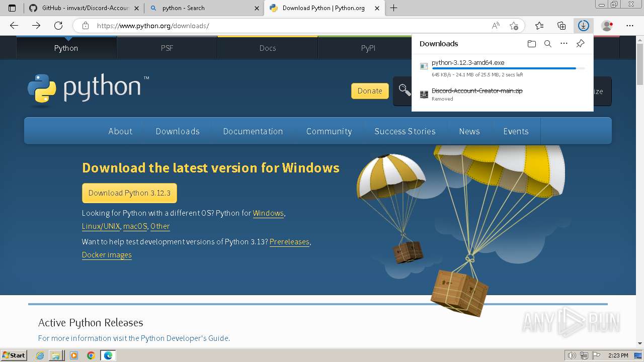Open the Windows Start menu
The height and width of the screenshot is (362, 644).
14,355
